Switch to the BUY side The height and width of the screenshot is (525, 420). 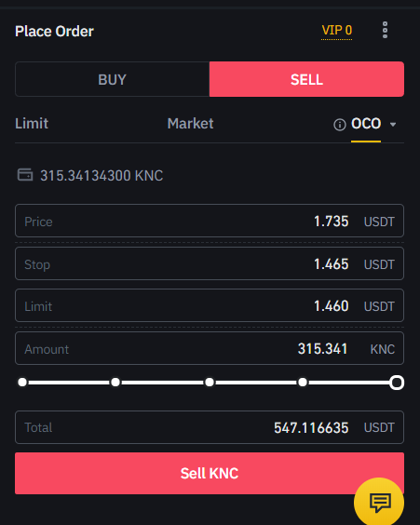click(112, 79)
